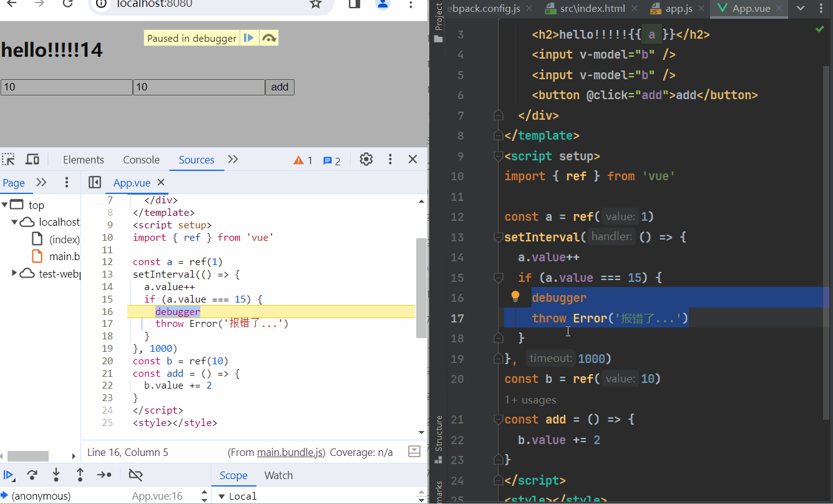This screenshot has height=504, width=833.
Task: Click the add button on page
Action: point(280,87)
